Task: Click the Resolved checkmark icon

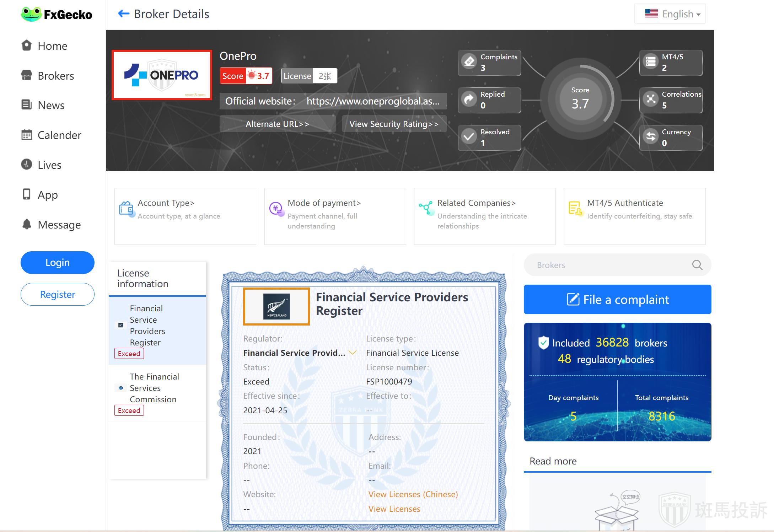Action: pyautogui.click(x=469, y=137)
